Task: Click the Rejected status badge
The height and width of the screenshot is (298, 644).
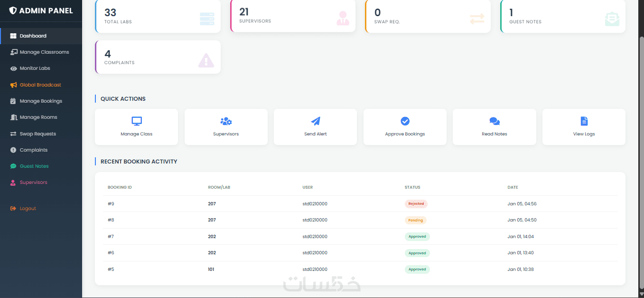Action: [x=416, y=204]
